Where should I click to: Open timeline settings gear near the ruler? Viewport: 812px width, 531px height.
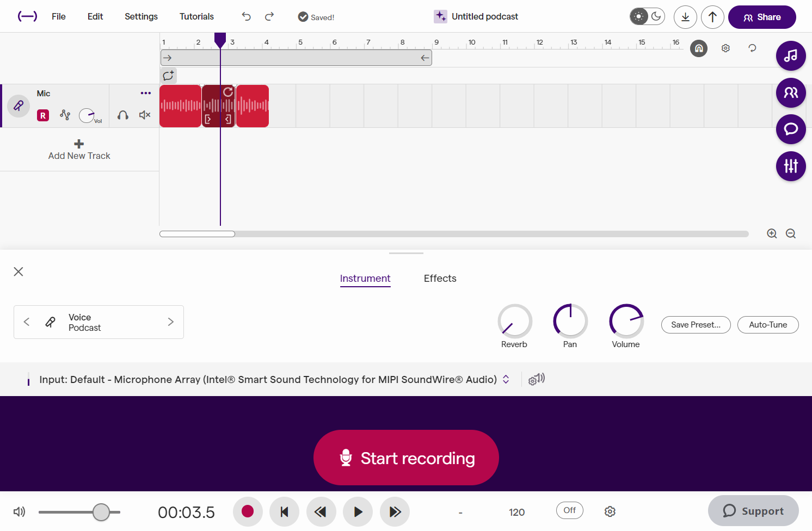[725, 48]
